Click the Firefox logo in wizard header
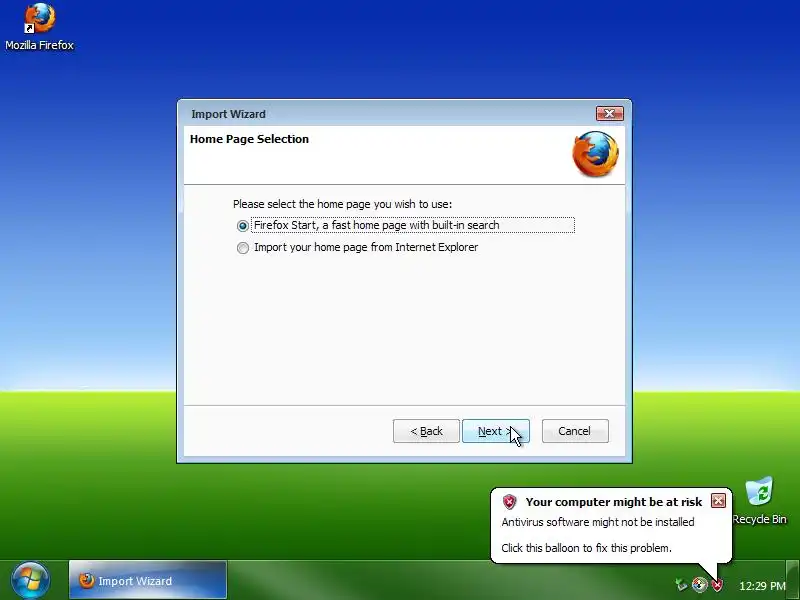Screen dimensions: 800x600 click(x=595, y=154)
